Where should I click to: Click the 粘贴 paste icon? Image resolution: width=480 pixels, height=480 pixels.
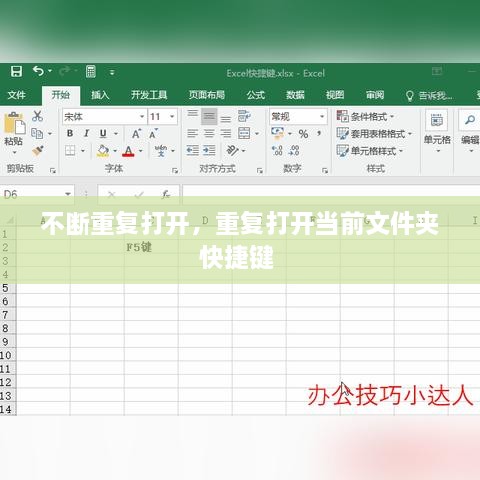click(x=14, y=123)
